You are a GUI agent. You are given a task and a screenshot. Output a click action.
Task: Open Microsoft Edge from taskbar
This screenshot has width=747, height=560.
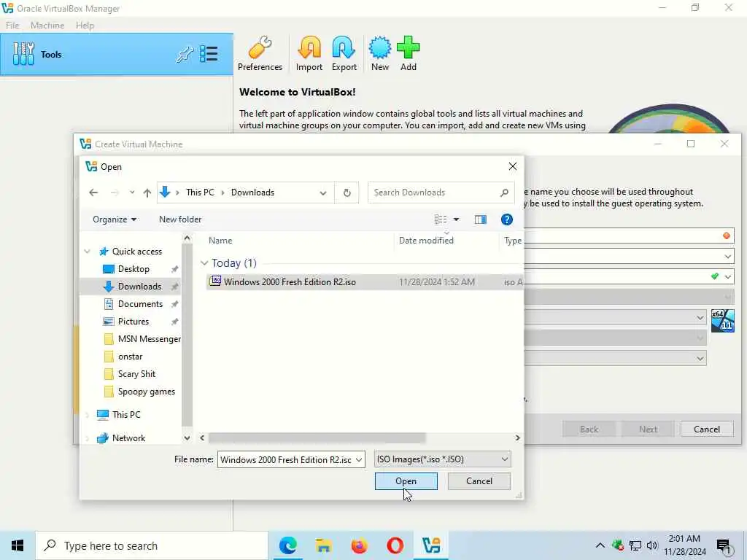coord(287,545)
